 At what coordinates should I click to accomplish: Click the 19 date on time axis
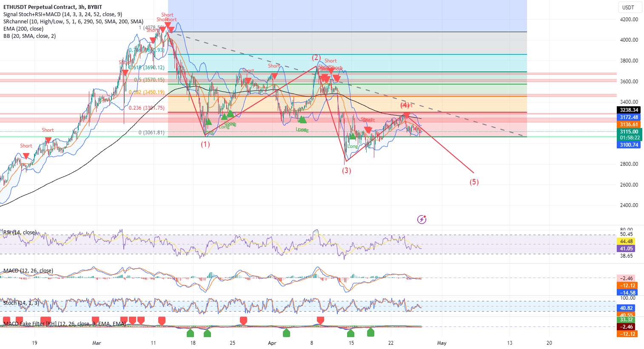(x=34, y=343)
